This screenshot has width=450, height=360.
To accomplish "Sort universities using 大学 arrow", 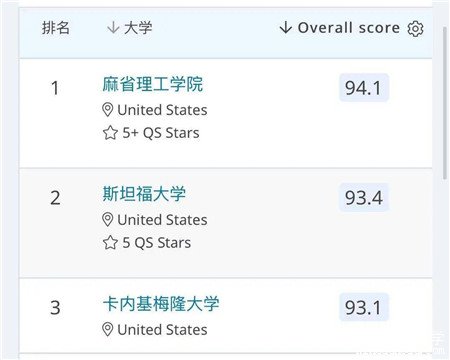I will pos(113,27).
